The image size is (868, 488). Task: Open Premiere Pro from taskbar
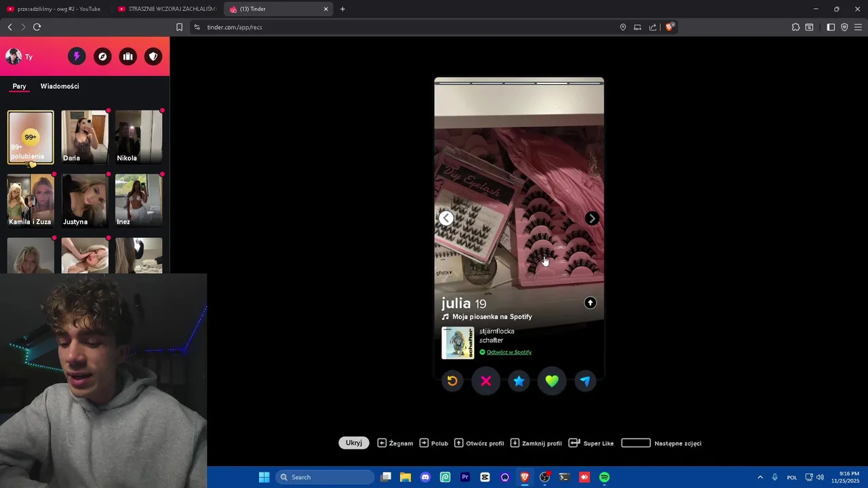pos(465,477)
